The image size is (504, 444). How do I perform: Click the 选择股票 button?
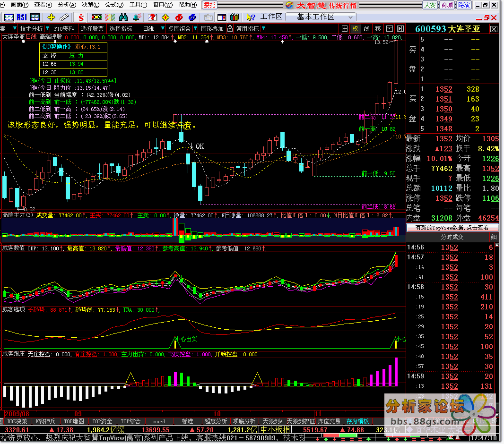pyautogui.click(x=92, y=28)
